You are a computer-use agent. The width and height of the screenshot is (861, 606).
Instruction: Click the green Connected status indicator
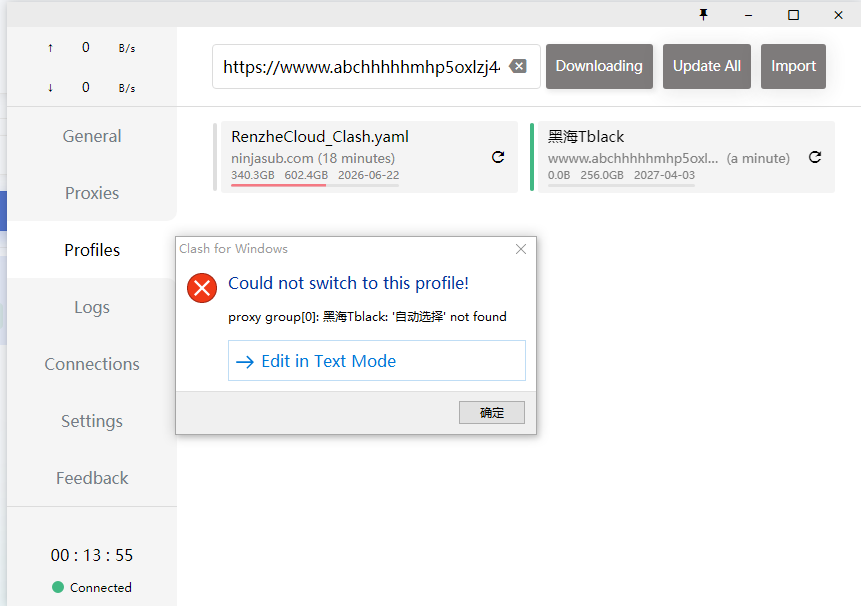click(x=58, y=587)
